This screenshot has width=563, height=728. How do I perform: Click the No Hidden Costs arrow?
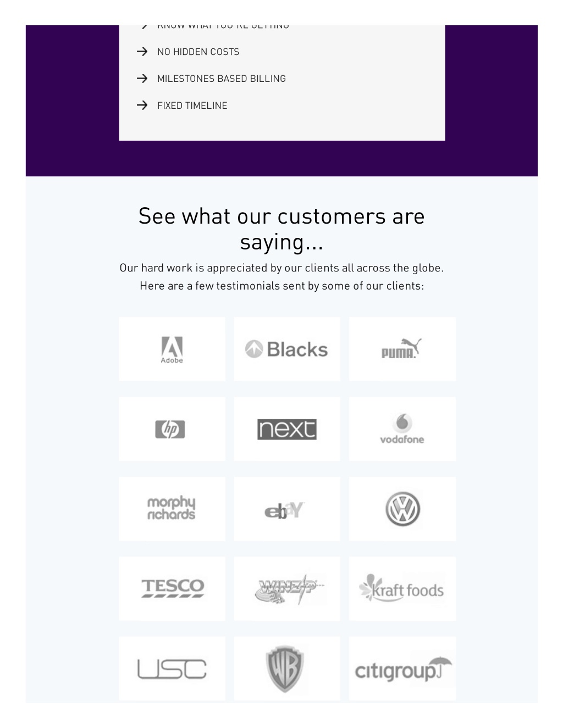[142, 52]
